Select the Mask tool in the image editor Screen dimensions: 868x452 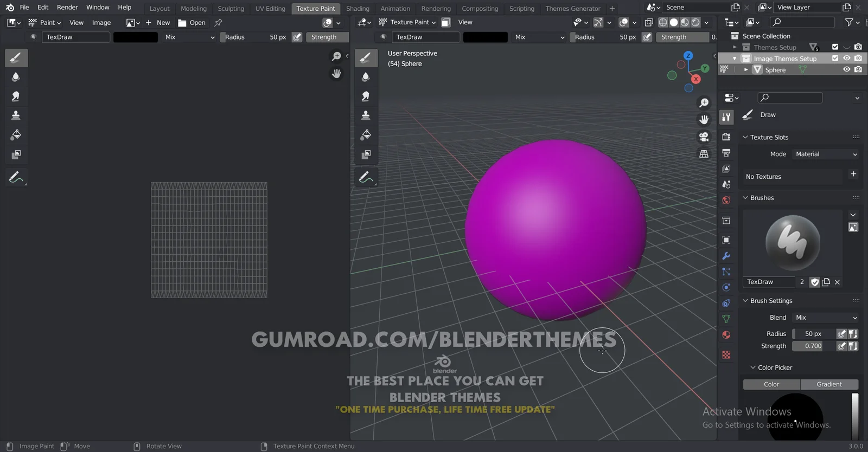(16, 154)
